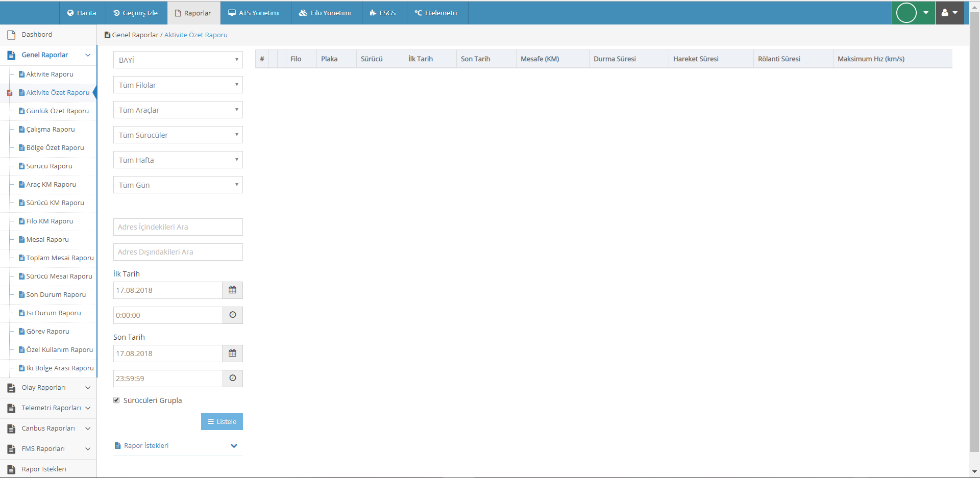Open the BAYİ dropdown
The width and height of the screenshot is (980, 478).
(178, 60)
